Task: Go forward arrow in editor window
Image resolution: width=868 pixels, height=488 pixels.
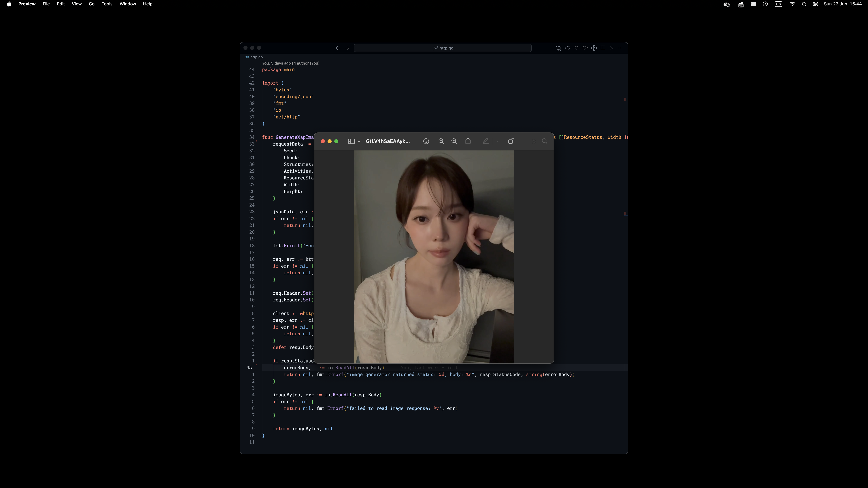Action: tap(347, 48)
